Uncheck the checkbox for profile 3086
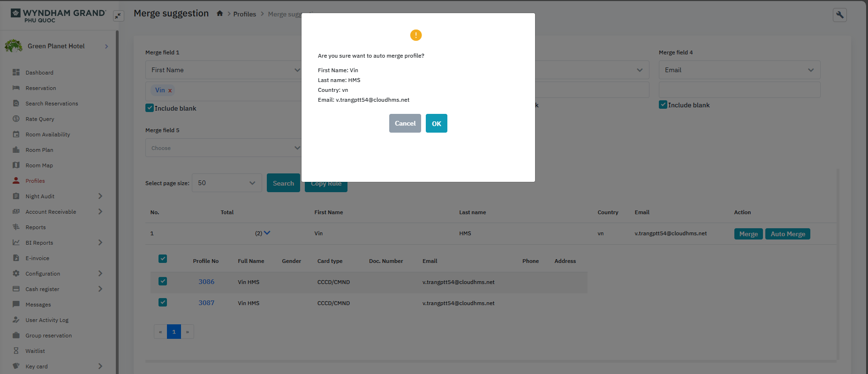The width and height of the screenshot is (868, 374). 163,281
